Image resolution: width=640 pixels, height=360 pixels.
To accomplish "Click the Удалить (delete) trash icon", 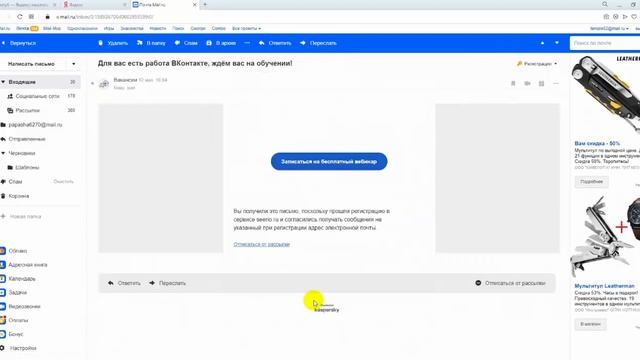I will coord(100,43).
